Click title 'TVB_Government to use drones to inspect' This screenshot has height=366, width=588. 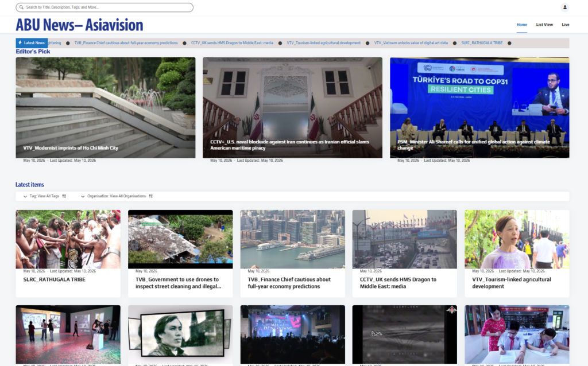pyautogui.click(x=178, y=283)
